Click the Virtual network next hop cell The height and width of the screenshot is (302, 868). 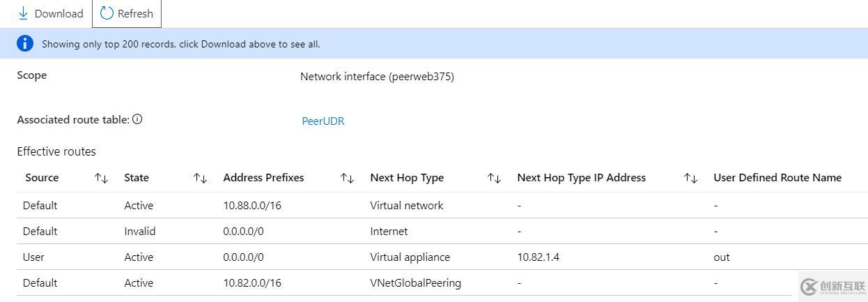click(x=407, y=206)
